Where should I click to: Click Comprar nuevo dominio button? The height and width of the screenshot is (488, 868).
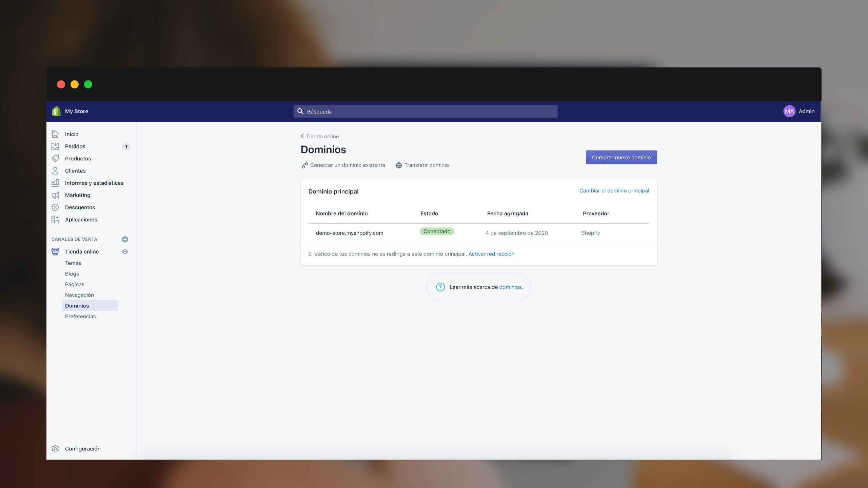pyautogui.click(x=621, y=157)
